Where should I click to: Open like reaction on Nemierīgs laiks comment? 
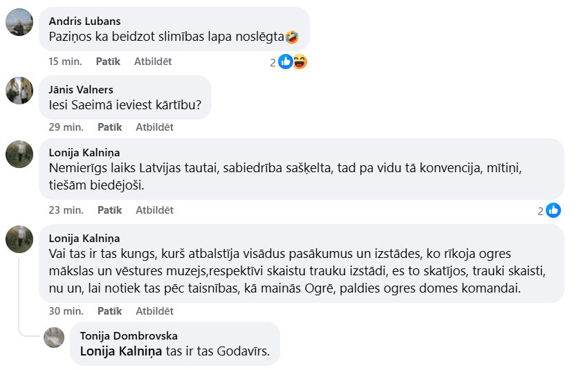coord(553,210)
